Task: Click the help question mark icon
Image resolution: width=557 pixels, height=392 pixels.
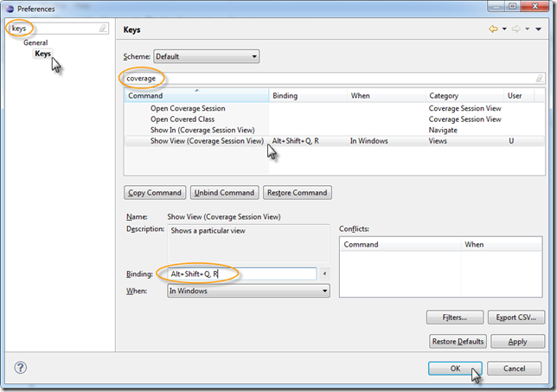Action: pyautogui.click(x=21, y=368)
